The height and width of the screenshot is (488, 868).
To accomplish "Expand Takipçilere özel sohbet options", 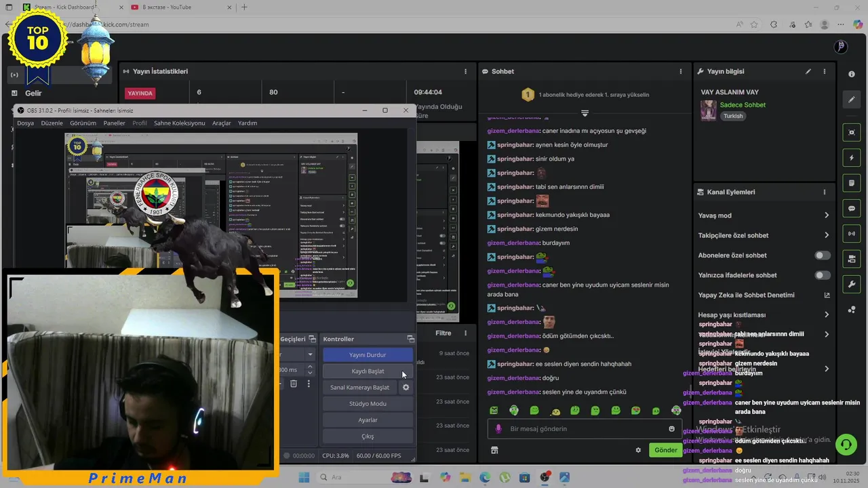I will 827,235.
